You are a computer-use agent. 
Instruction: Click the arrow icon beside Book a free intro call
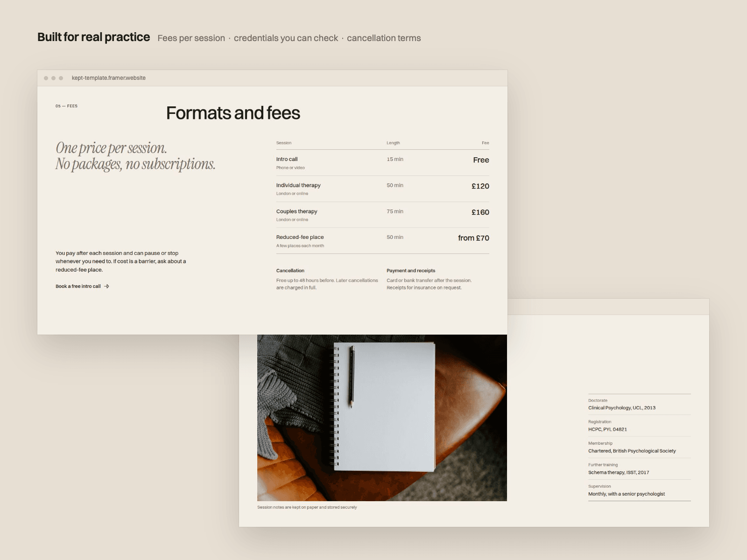[106, 287]
